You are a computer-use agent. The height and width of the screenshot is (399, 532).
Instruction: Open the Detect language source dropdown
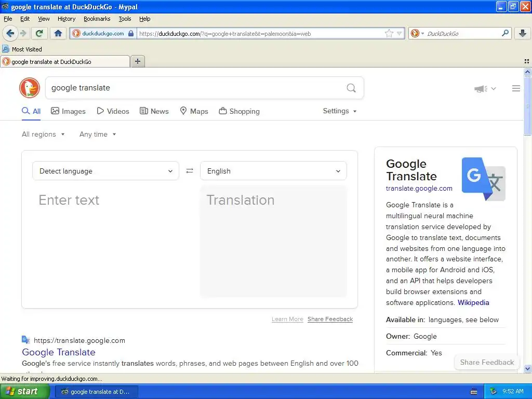click(x=105, y=171)
